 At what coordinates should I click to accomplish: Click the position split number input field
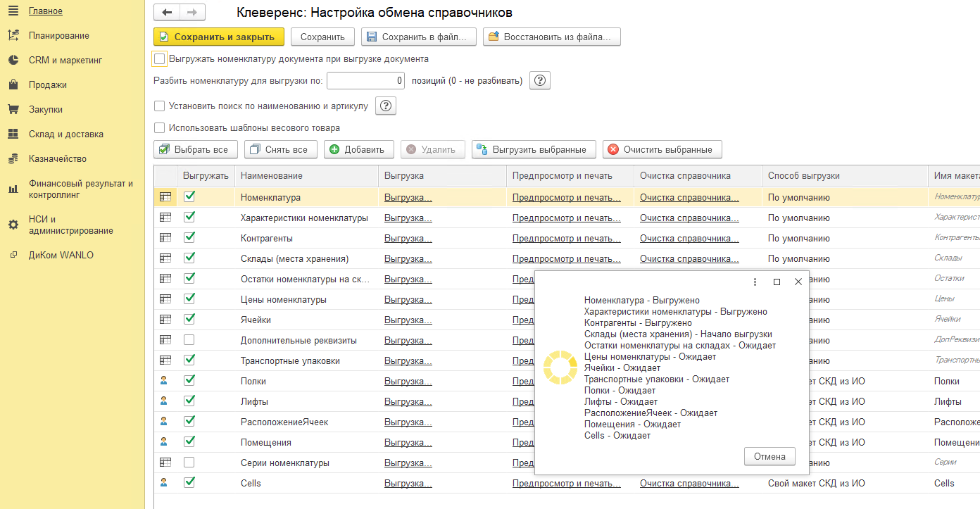pyautogui.click(x=365, y=81)
